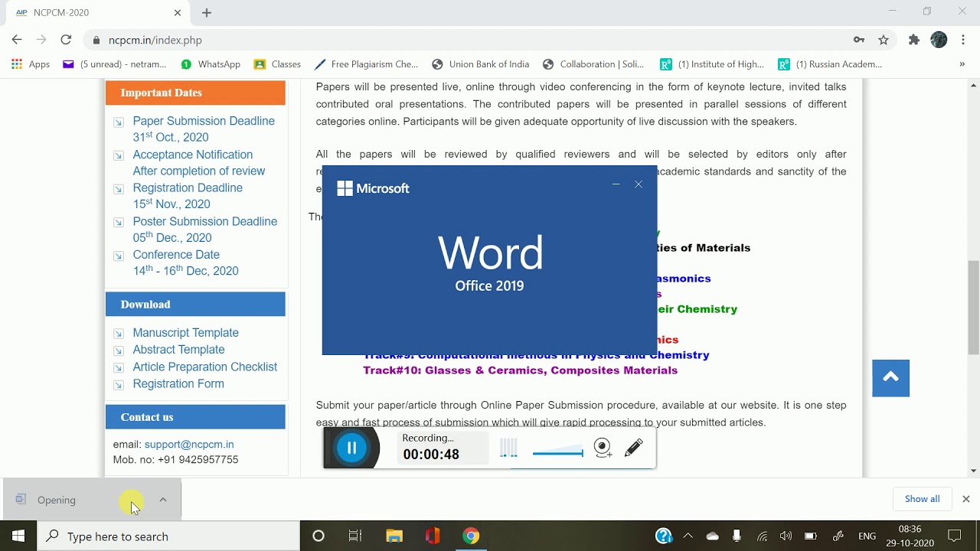Screen dimensions: 980x551
Task: Go back using the browser back arrow
Action: point(17,40)
